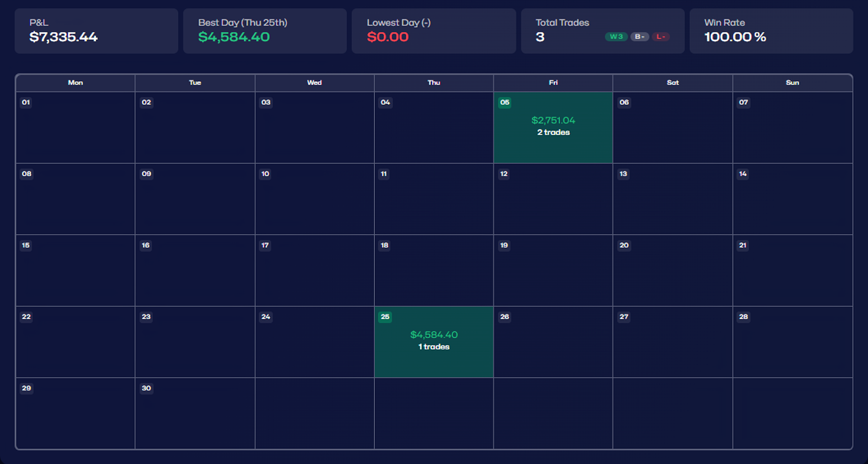Click the Total Trades count 3
868x464 pixels.
click(x=540, y=37)
